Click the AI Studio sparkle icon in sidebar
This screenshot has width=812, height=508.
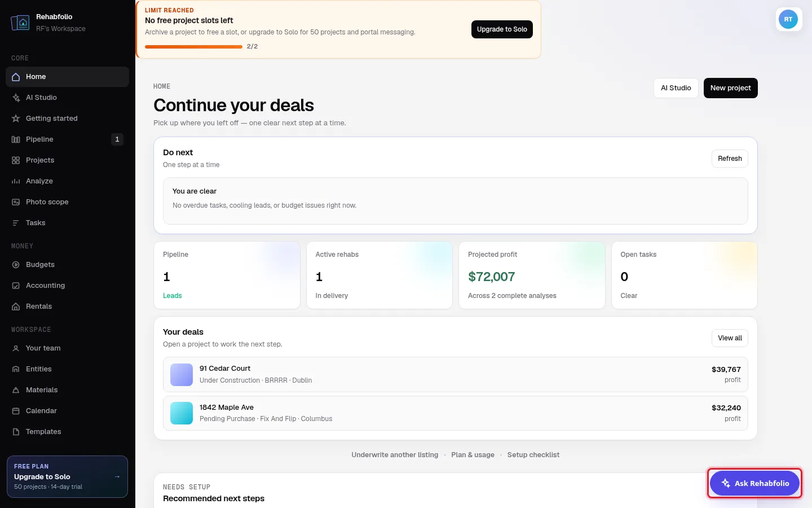coord(16,98)
